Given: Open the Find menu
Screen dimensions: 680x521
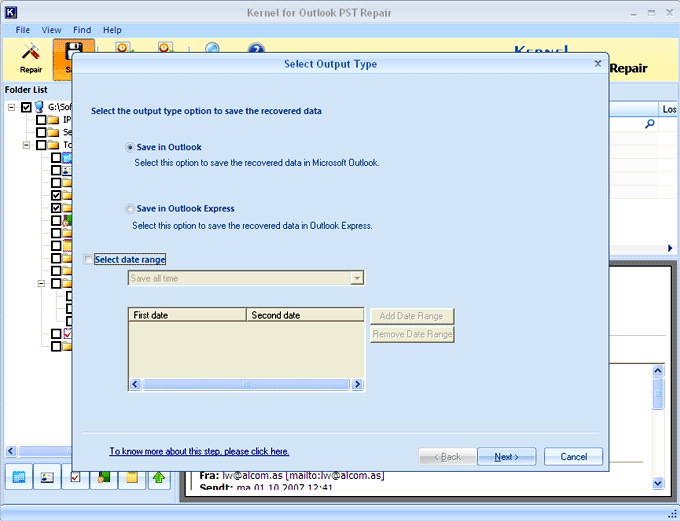Looking at the screenshot, I should click(82, 30).
